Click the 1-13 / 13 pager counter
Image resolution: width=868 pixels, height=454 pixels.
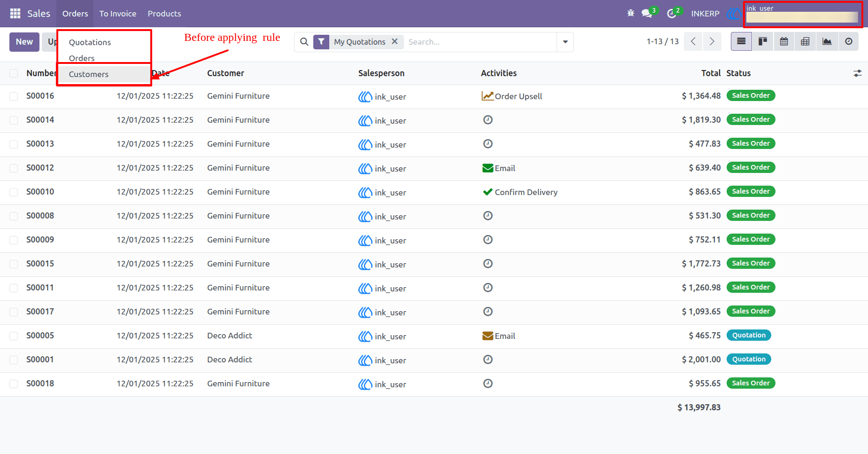pos(662,41)
